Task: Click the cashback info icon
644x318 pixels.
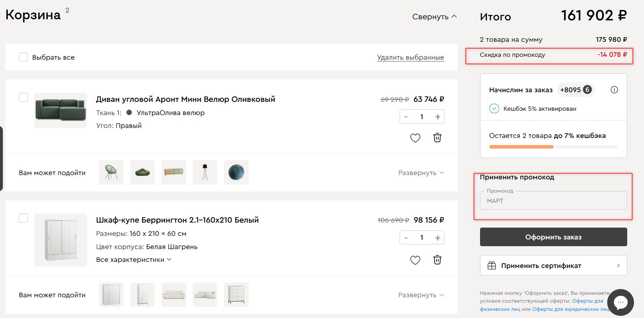Action: click(614, 90)
